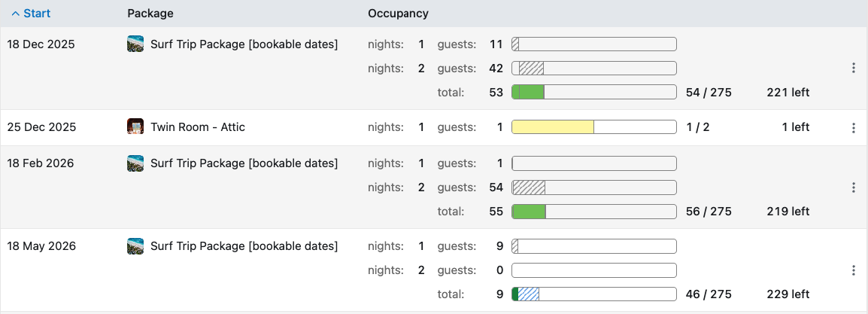
Task: Open Surf Trip Package for 18 Feb 2026
Action: 244,163
